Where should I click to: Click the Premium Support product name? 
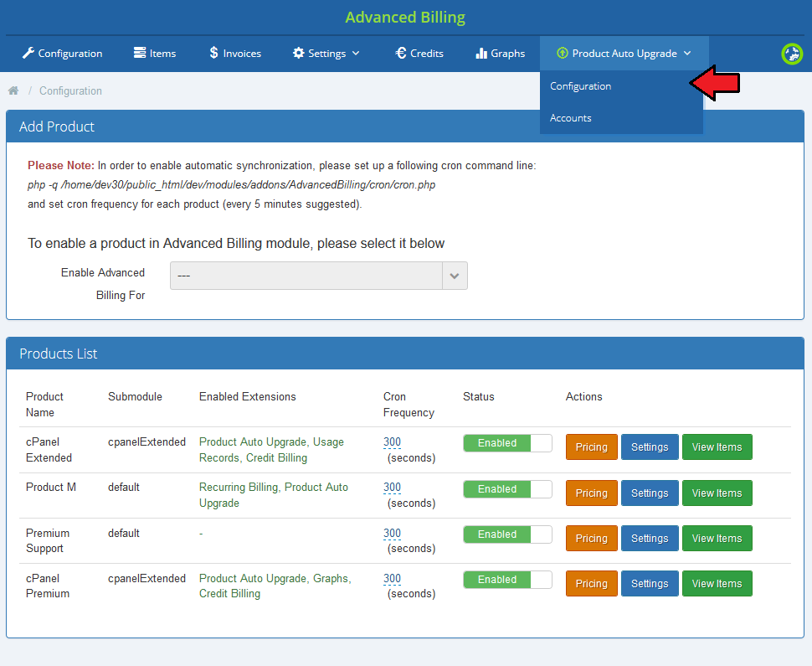[48, 540]
